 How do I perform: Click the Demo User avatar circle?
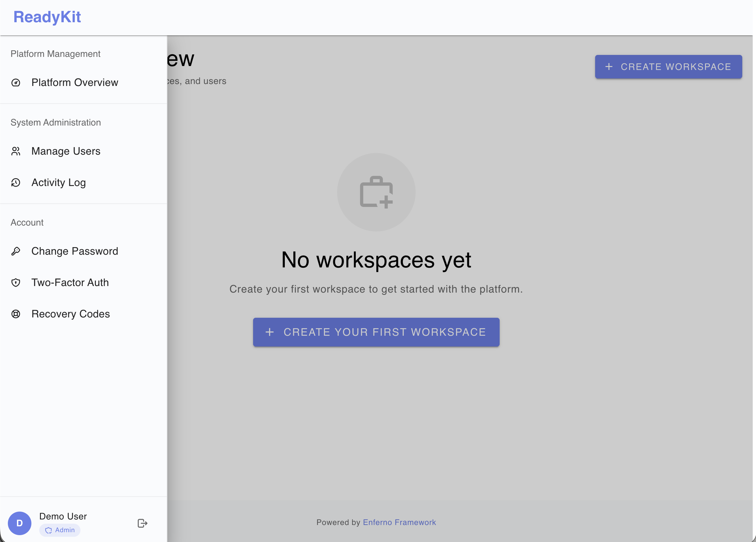pos(19,523)
